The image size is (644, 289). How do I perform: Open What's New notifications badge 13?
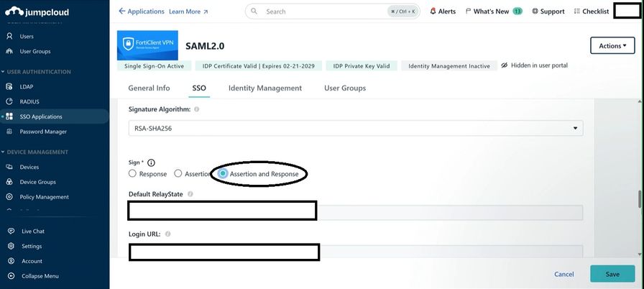coord(517,12)
